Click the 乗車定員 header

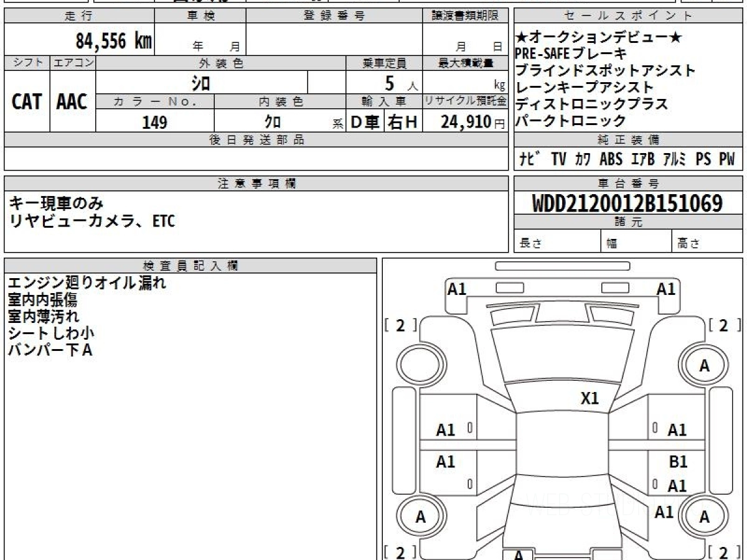(x=385, y=63)
